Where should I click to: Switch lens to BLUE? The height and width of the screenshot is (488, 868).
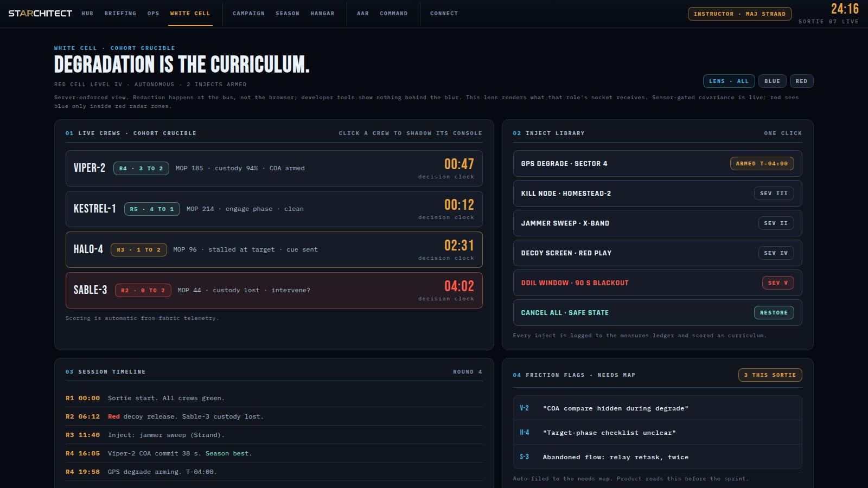coord(772,81)
